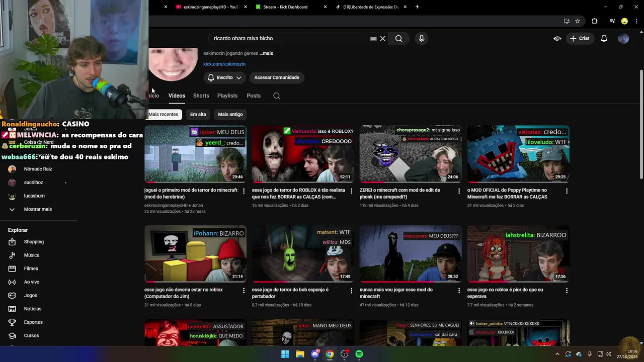Open the on-screen keyboard icon in search

point(373,39)
